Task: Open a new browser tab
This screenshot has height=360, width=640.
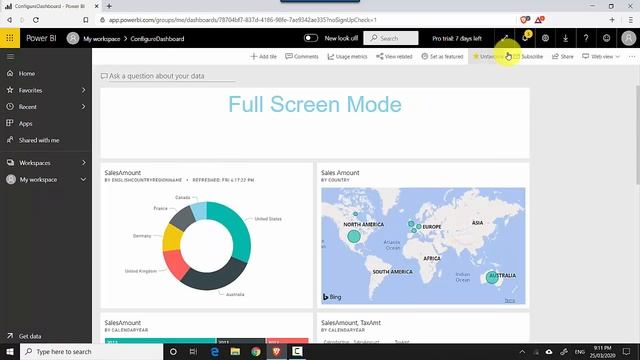Action: pos(109,6)
